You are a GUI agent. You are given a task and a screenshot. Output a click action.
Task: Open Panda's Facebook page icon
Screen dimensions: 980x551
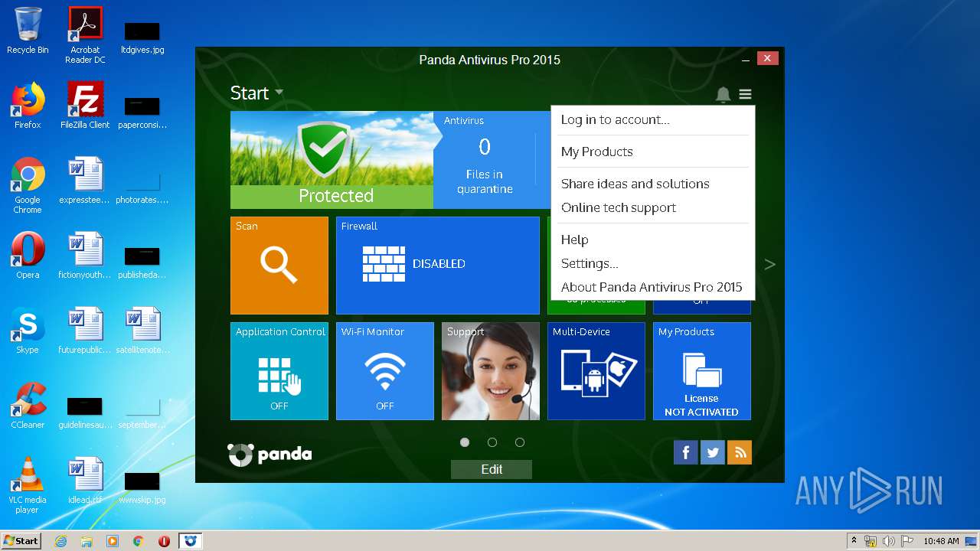point(686,452)
